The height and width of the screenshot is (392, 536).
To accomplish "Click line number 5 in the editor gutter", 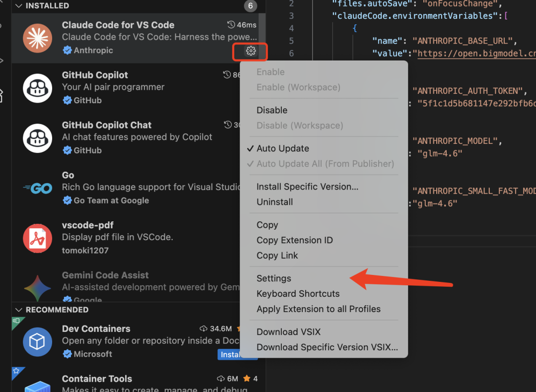I will pos(291,41).
